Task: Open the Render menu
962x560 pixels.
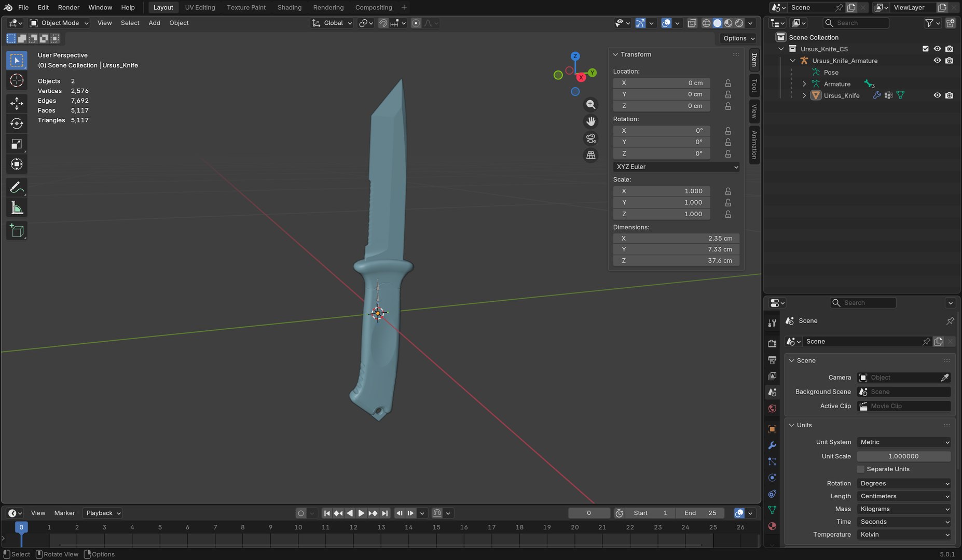Action: (68, 7)
